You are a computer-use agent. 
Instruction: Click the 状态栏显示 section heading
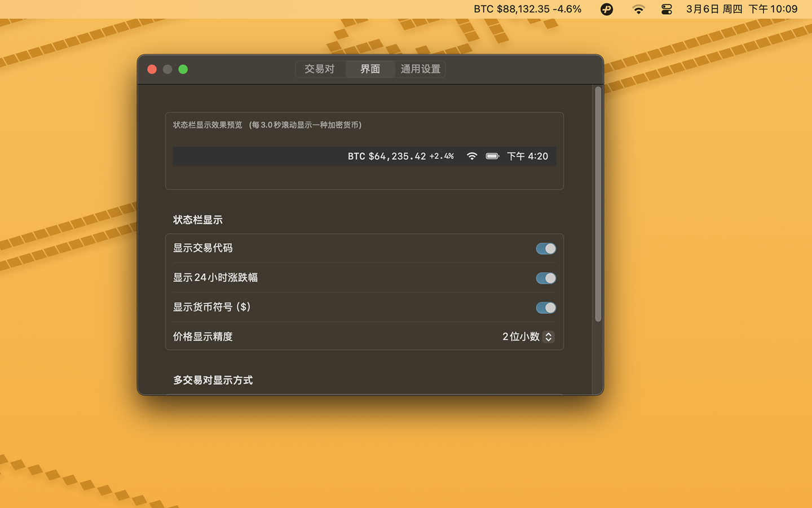pos(198,220)
